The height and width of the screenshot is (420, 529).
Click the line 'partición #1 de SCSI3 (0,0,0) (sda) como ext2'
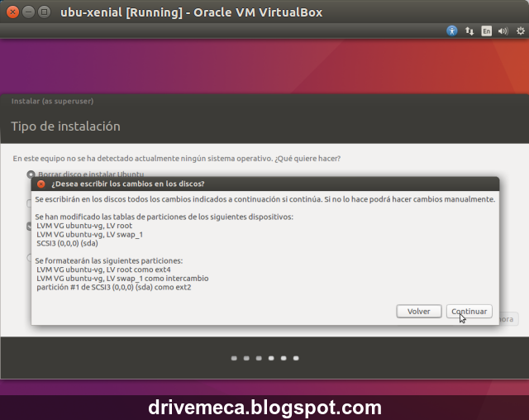click(114, 287)
